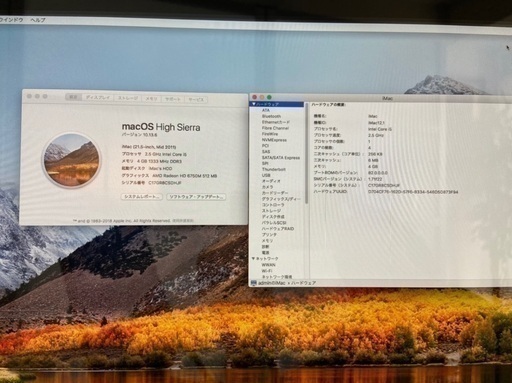Select ATA in the hardware sidebar
The image size is (512, 383).
pos(266,110)
